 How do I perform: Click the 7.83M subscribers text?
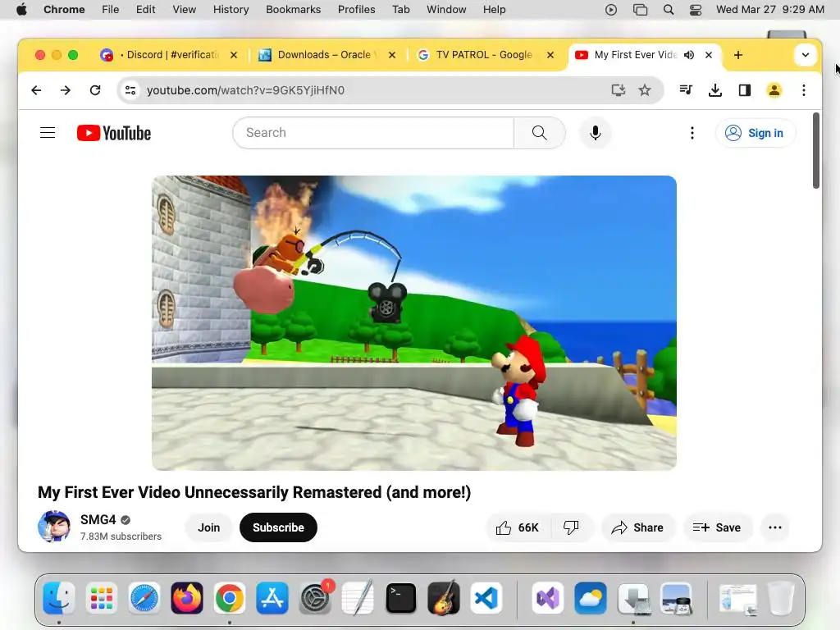(x=121, y=536)
